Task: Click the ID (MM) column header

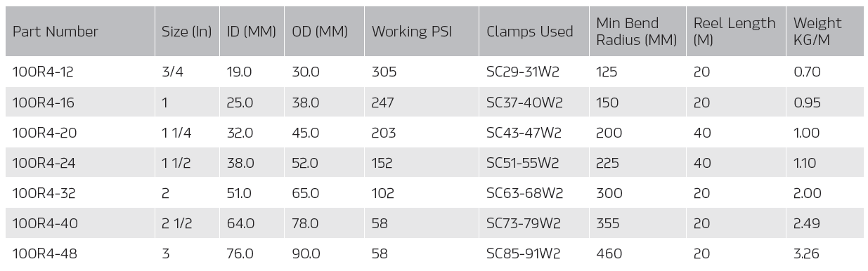Action: pos(251,32)
